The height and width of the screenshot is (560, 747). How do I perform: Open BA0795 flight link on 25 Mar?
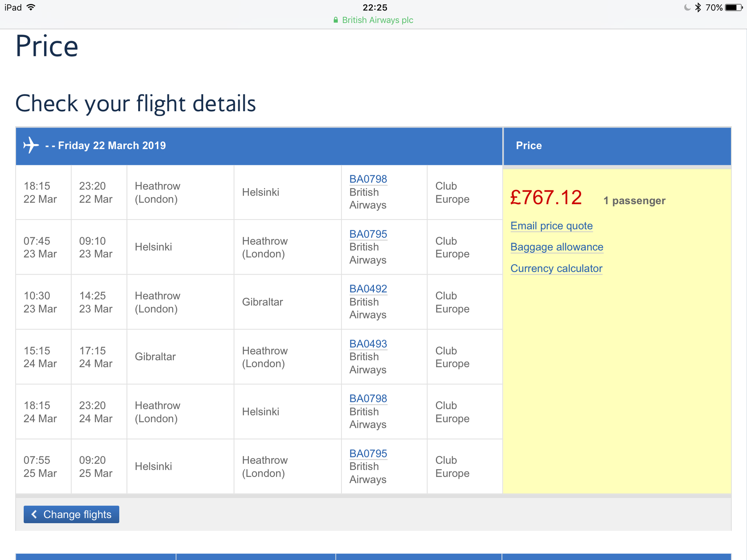tap(368, 454)
